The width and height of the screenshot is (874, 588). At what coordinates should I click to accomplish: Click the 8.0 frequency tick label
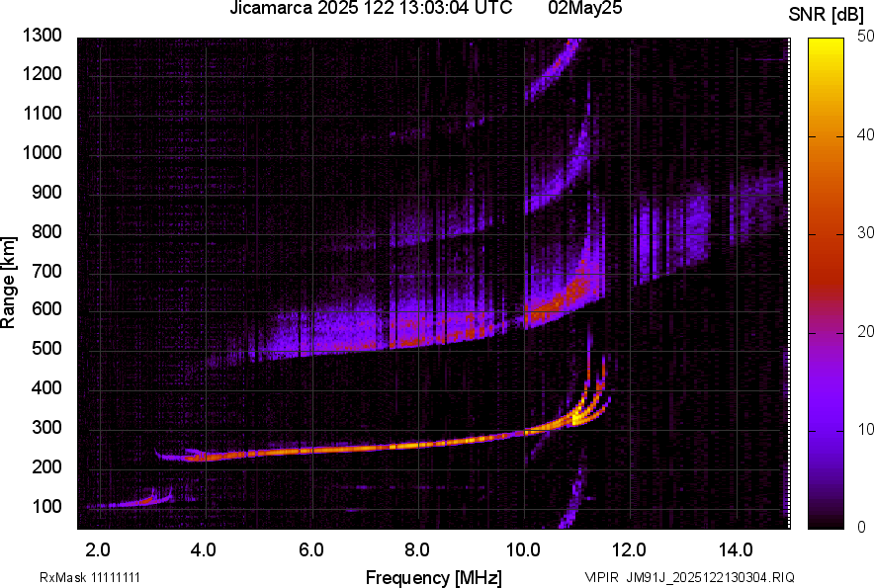pos(417,550)
